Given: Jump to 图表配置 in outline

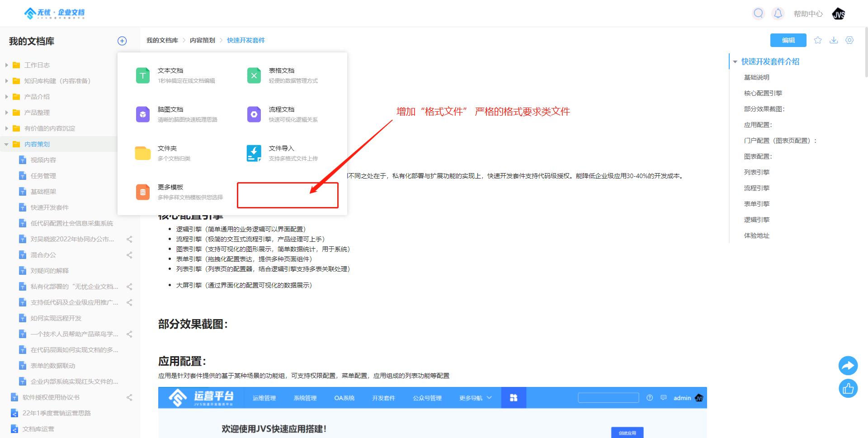Looking at the screenshot, I should 758,156.
